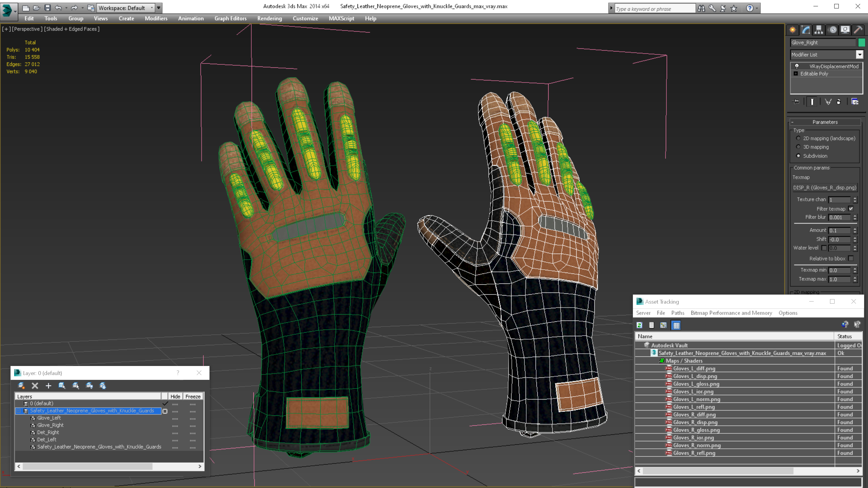Open the Modifier List dropdown
This screenshot has width=868, height=488.
(859, 55)
